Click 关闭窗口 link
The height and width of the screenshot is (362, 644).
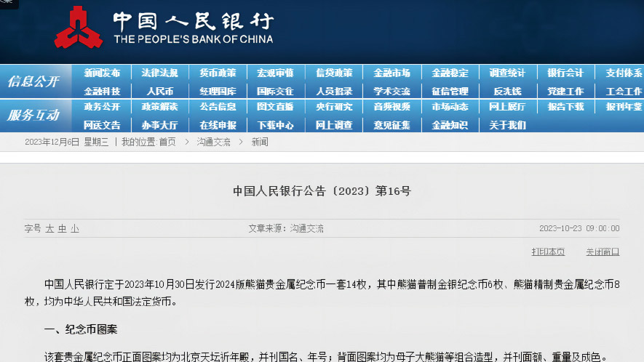pos(603,252)
